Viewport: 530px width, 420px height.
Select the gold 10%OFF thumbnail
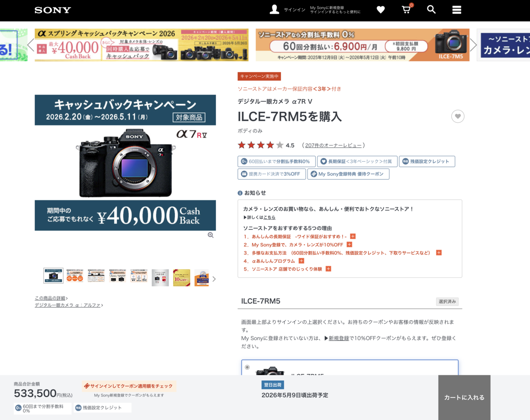pyautogui.click(x=182, y=278)
